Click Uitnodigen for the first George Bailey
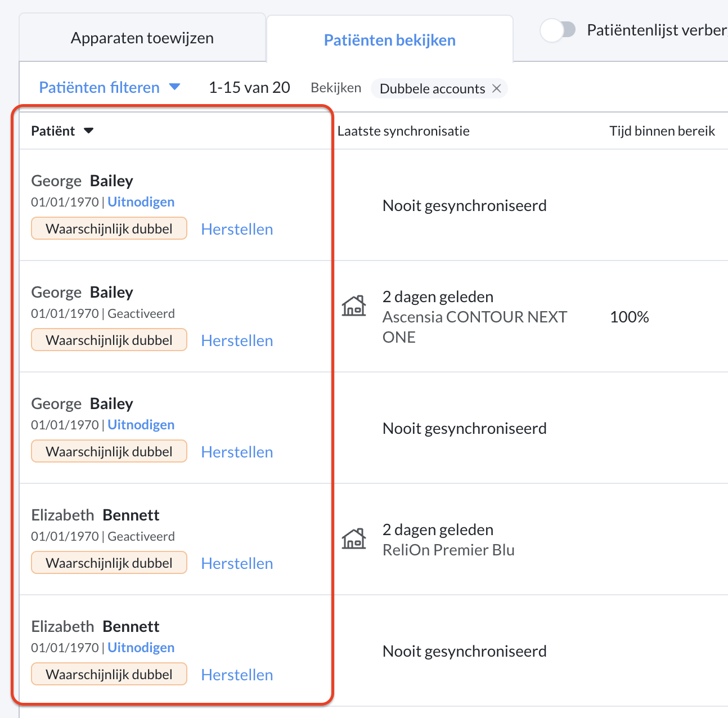Image resolution: width=728 pixels, height=718 pixels. coord(141,202)
